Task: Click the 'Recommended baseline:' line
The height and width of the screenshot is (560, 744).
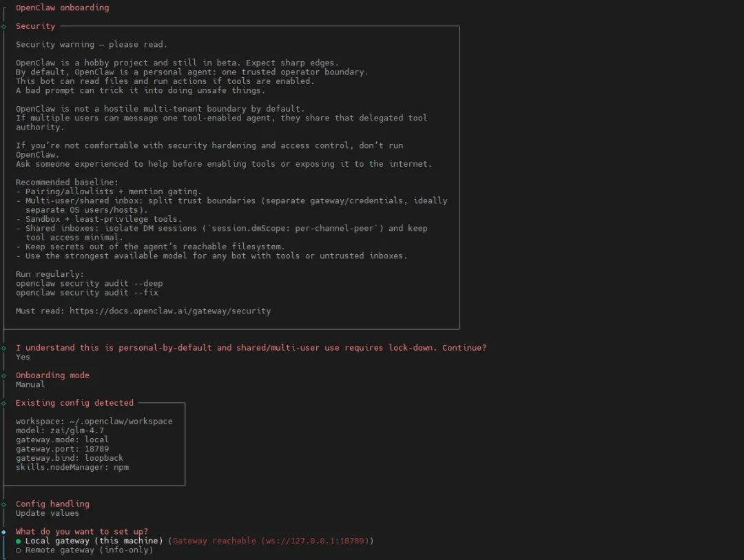Action: point(67,183)
